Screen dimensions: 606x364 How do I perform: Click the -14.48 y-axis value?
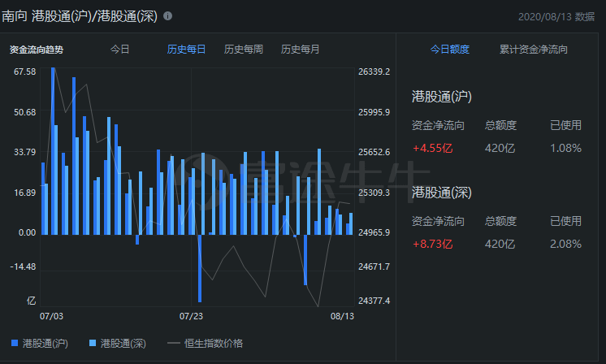tap(24, 267)
